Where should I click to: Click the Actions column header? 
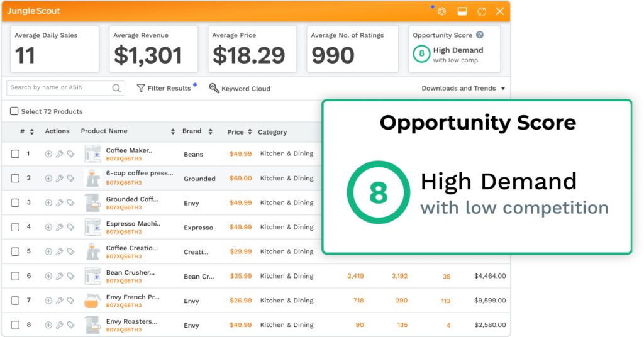click(x=57, y=131)
